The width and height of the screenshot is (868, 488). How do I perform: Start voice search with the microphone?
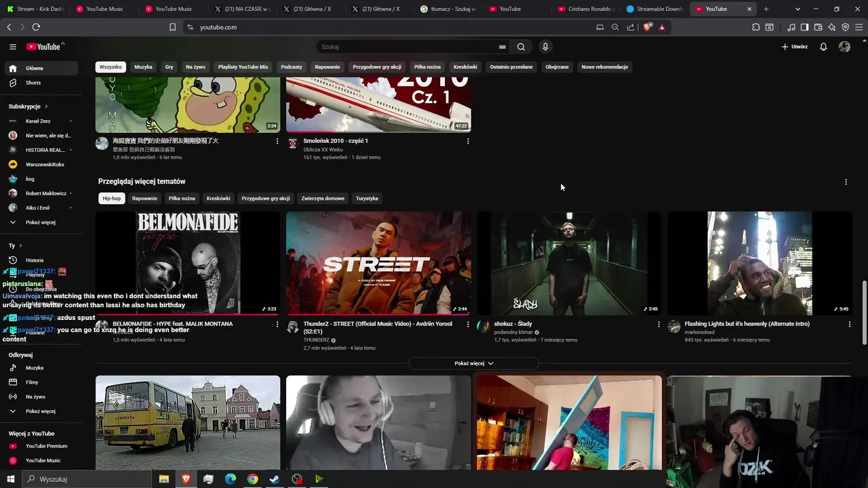point(545,47)
